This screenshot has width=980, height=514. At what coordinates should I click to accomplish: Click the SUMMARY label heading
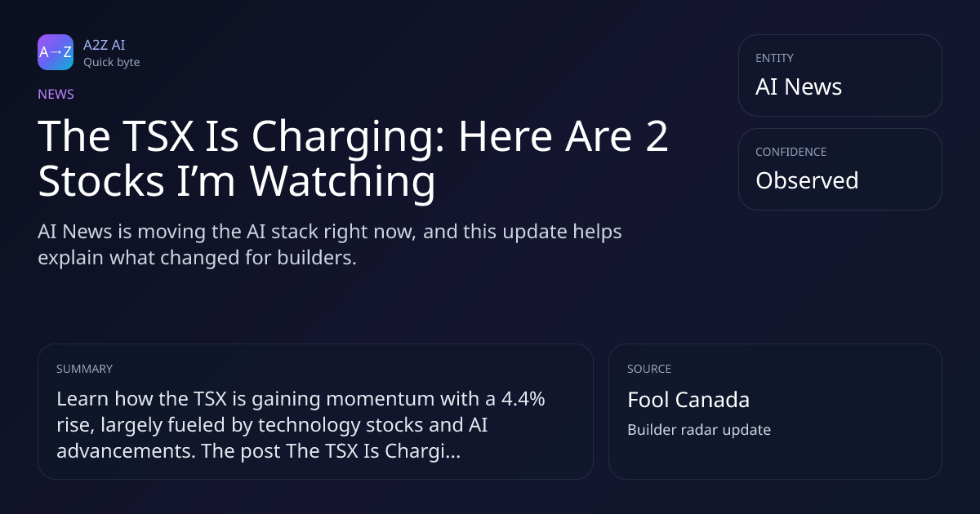coord(84,369)
